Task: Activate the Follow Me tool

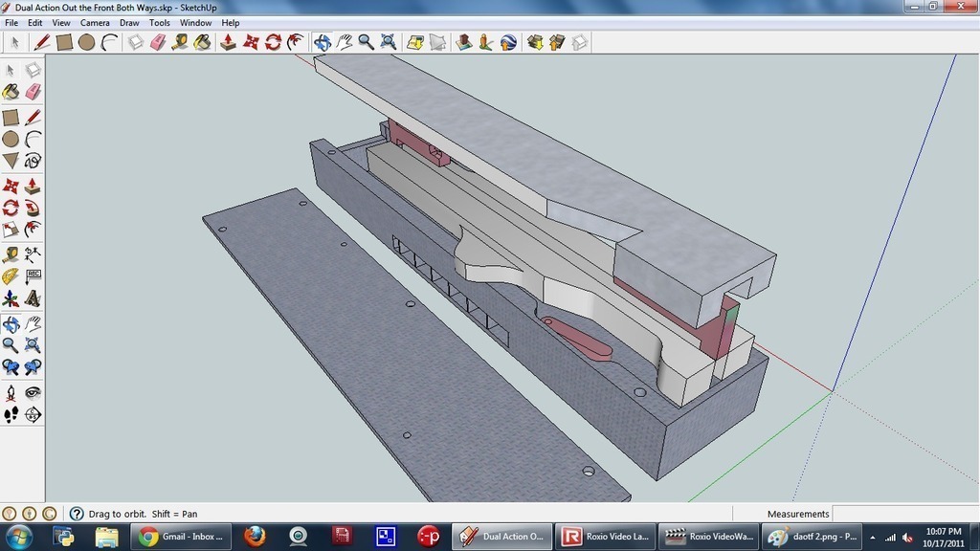Action: [33, 206]
